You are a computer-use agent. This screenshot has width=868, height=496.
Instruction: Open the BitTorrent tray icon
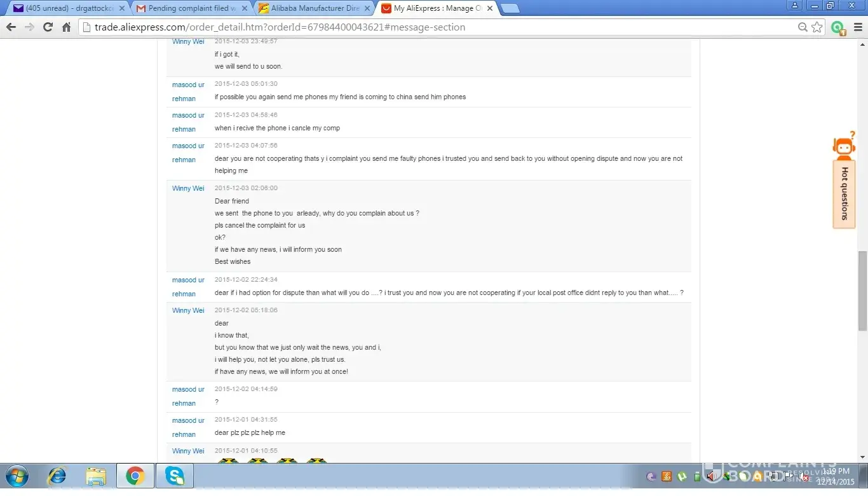point(651,476)
